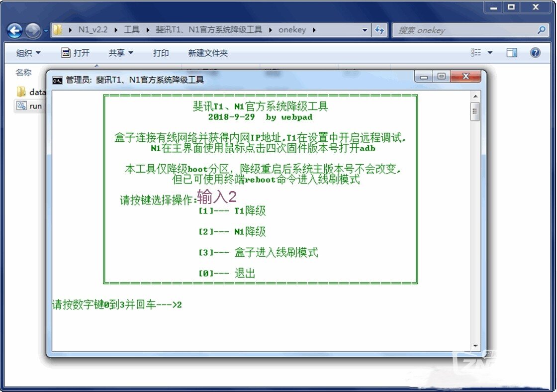Click '[0]--- 退出' text
The width and height of the screenshot is (557, 392).
(x=227, y=273)
